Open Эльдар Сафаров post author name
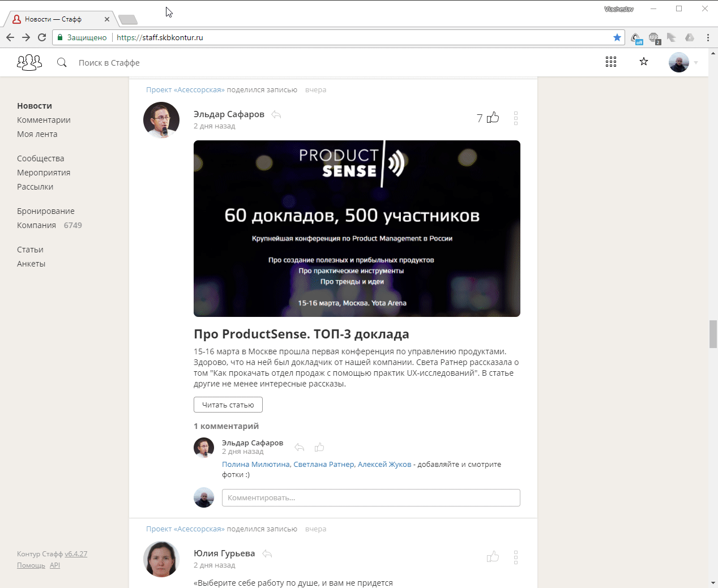Screen dimensions: 718x588 pos(229,114)
